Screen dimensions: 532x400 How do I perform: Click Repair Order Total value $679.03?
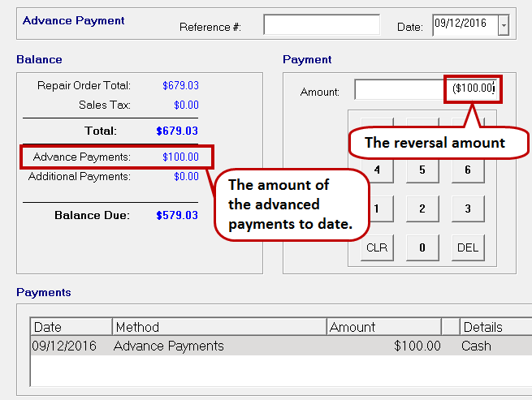(180, 85)
